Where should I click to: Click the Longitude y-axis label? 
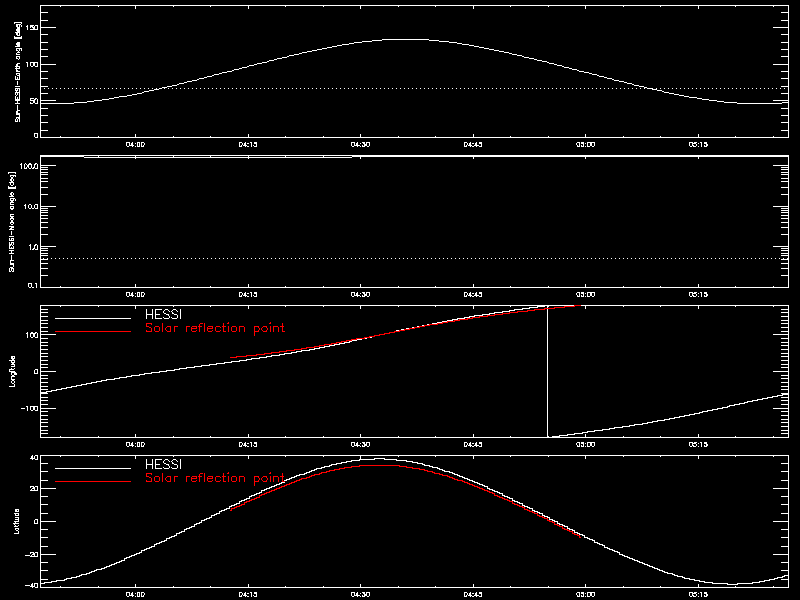[12, 371]
